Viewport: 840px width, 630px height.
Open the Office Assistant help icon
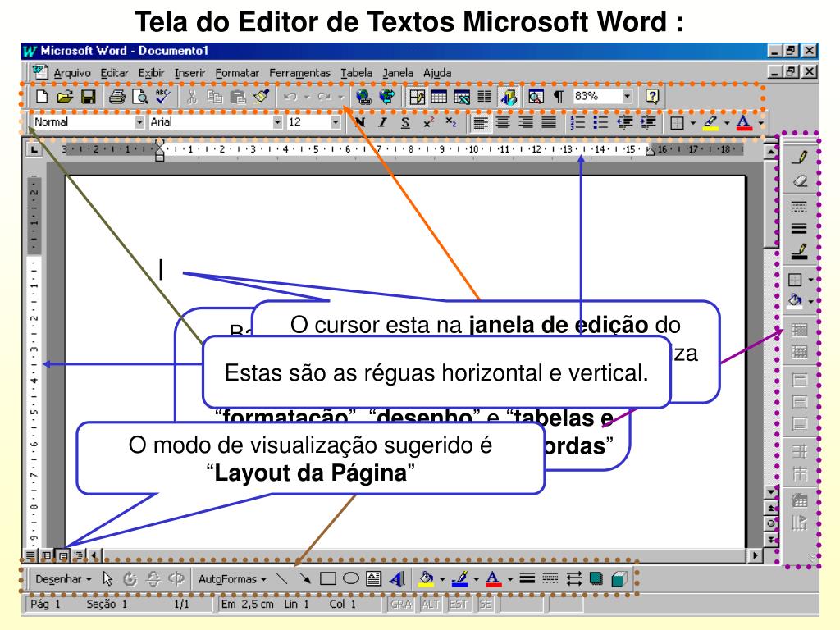click(x=652, y=97)
